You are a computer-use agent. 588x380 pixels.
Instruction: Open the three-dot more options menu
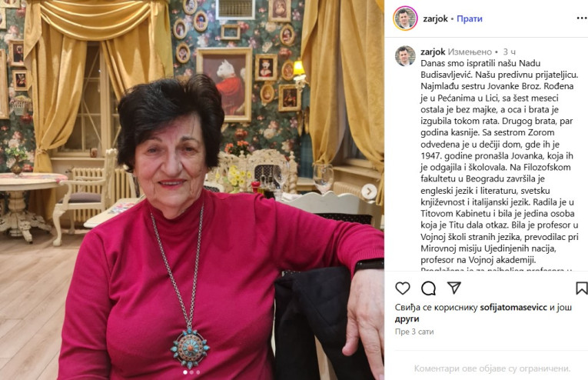tap(582, 18)
